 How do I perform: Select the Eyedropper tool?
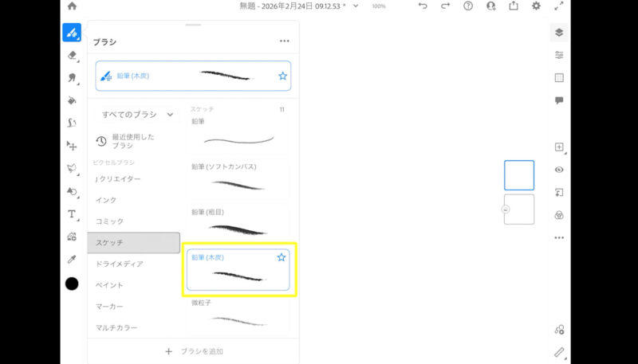pyautogui.click(x=72, y=259)
